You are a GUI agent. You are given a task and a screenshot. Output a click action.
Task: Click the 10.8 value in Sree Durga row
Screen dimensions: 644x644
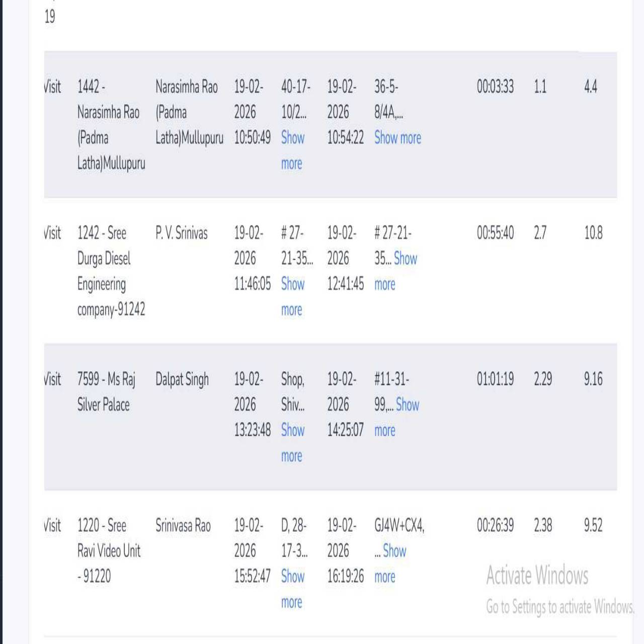pos(593,233)
